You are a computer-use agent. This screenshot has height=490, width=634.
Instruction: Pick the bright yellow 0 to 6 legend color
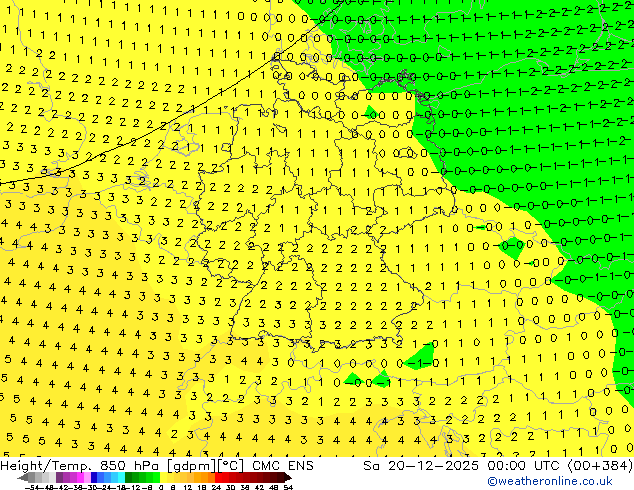point(163,477)
